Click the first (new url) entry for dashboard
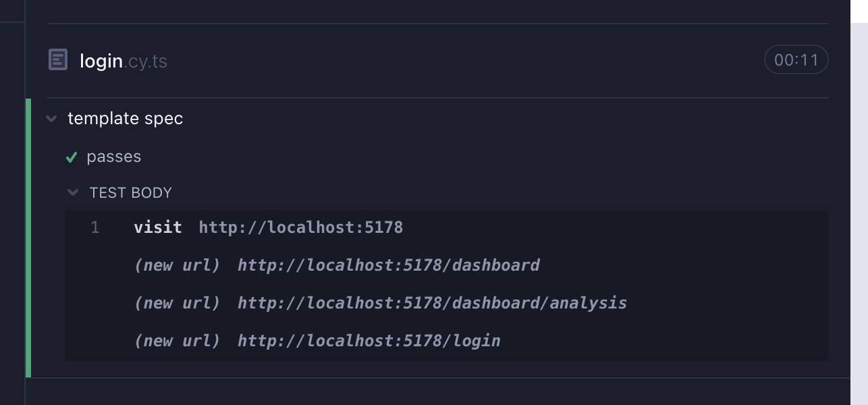The image size is (868, 405). click(337, 265)
